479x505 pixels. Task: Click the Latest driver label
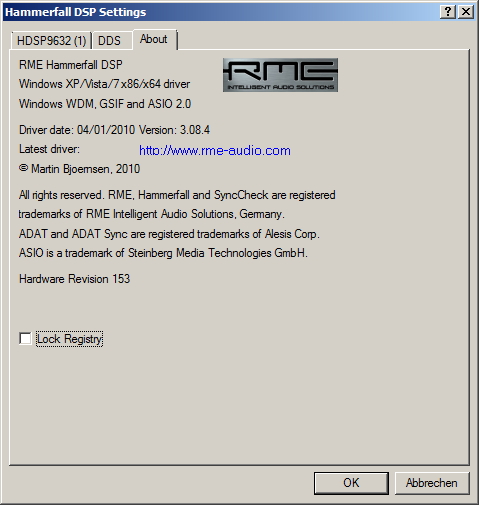(x=49, y=149)
